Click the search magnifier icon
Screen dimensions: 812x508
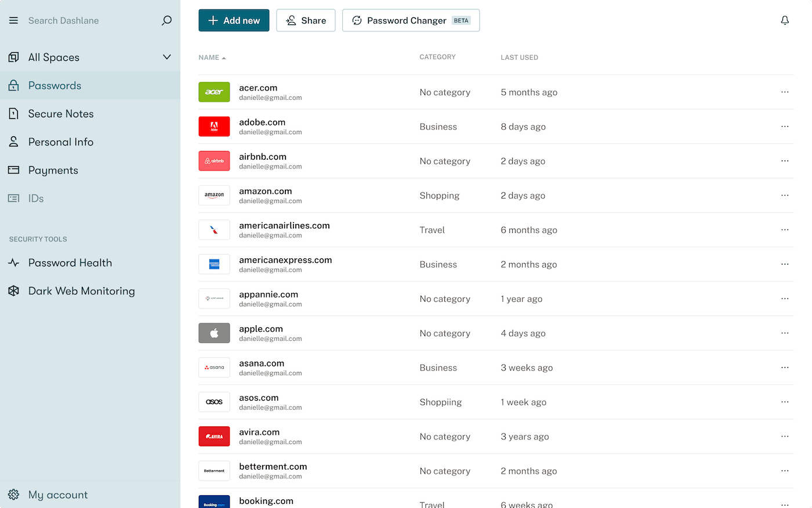(x=166, y=20)
